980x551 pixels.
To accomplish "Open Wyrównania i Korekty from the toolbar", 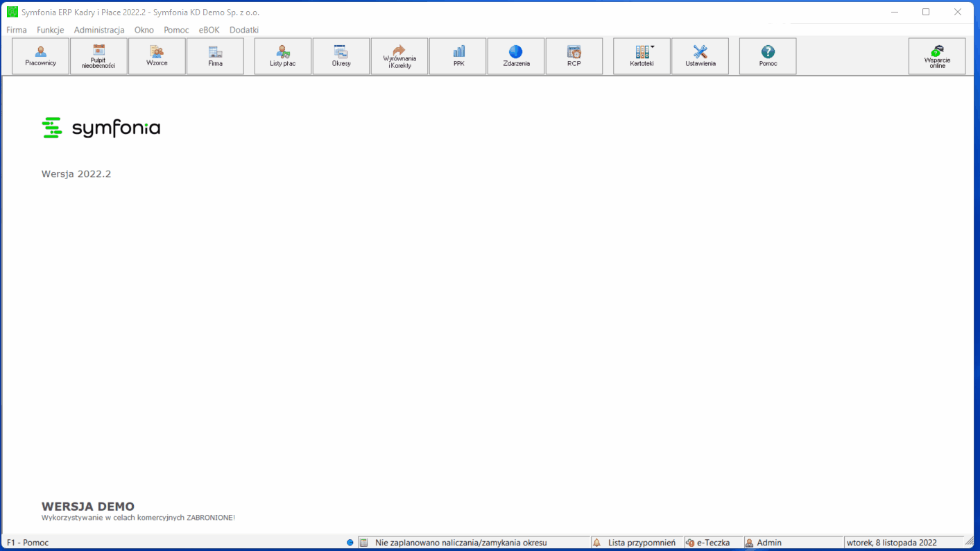I will click(x=399, y=56).
